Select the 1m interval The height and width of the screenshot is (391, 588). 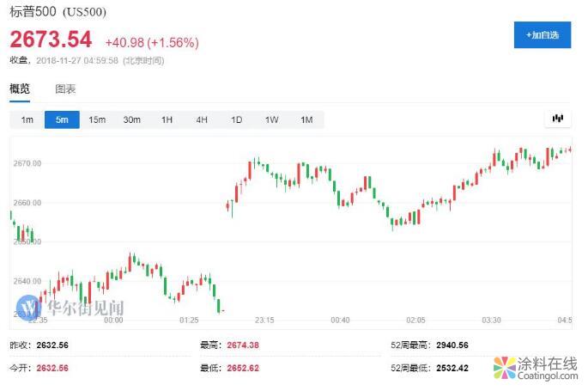[x=27, y=120]
